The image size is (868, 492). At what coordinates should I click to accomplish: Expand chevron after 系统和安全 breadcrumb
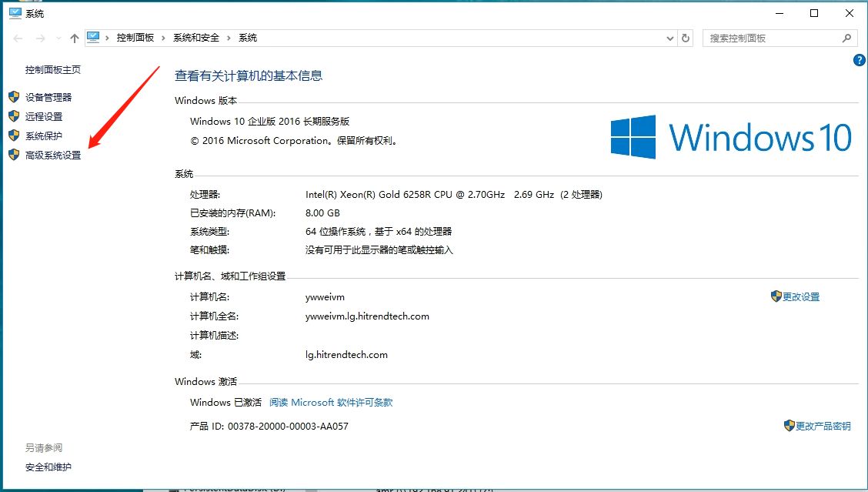pos(229,38)
